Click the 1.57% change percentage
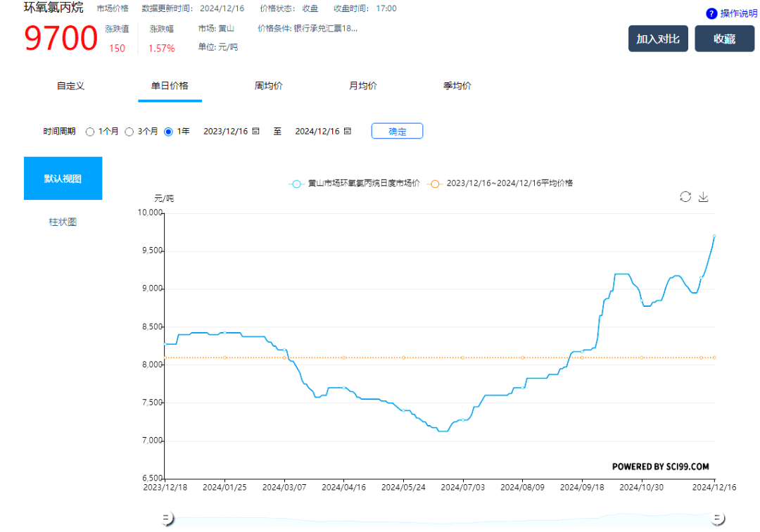 click(161, 49)
